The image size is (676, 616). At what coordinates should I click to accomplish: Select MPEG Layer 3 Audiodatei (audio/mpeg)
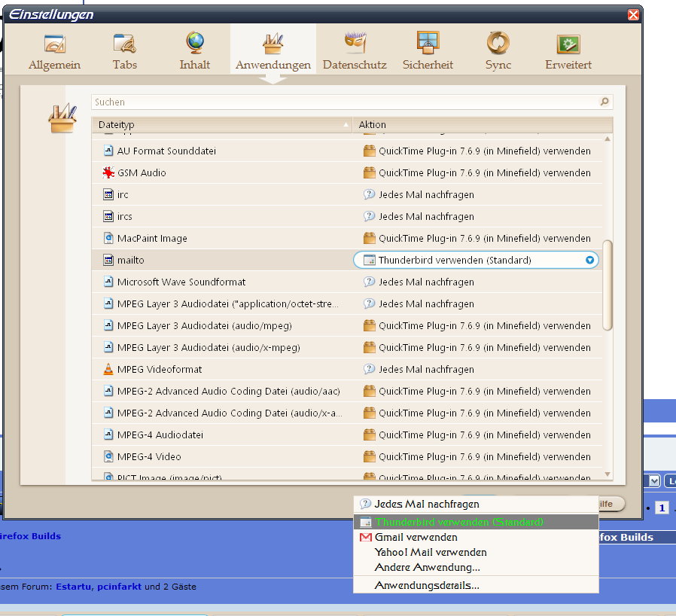347,325
